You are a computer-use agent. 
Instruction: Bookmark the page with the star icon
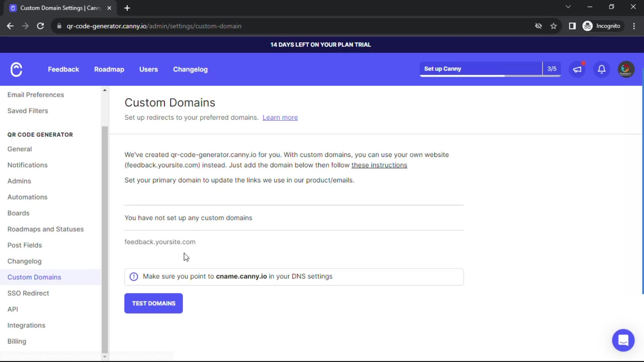coord(553,26)
